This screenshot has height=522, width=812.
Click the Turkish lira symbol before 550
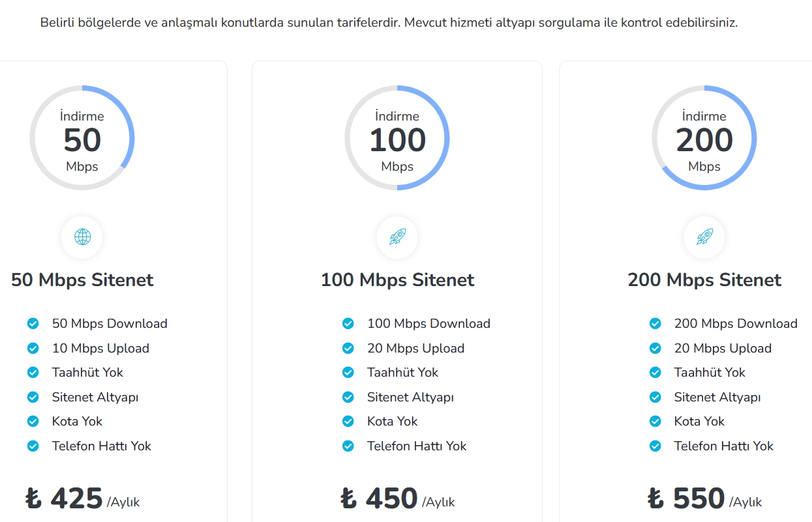tap(656, 499)
